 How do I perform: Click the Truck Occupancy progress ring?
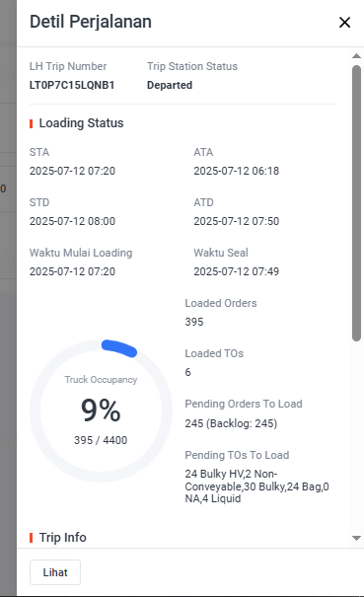101,410
